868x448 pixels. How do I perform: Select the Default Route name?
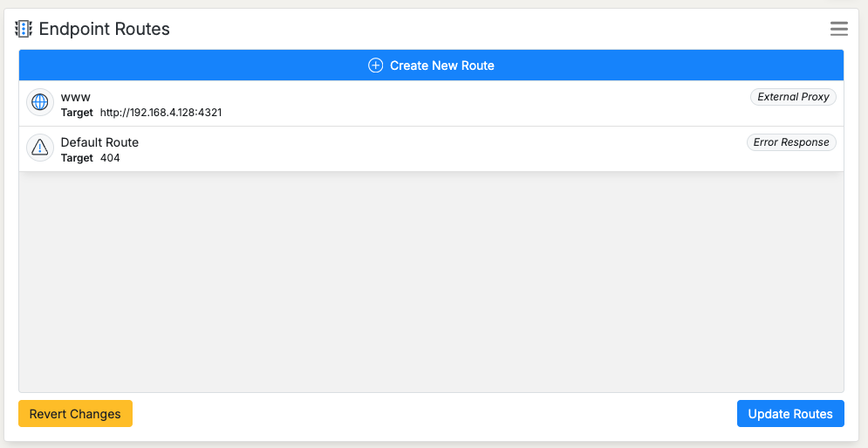[x=99, y=141]
